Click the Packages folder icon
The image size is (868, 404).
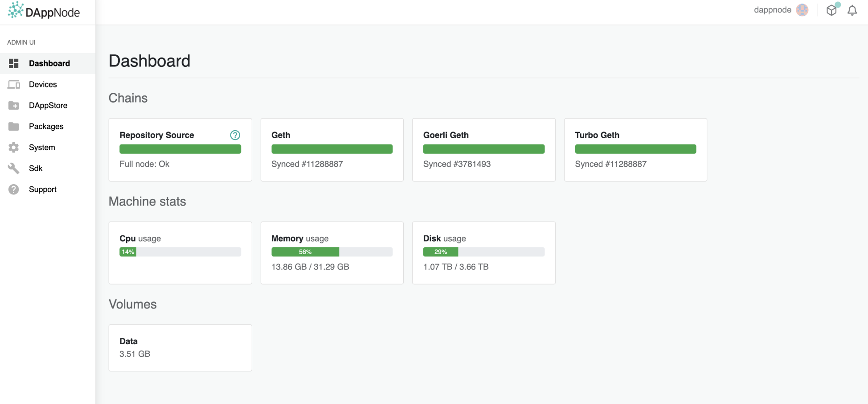(x=14, y=126)
